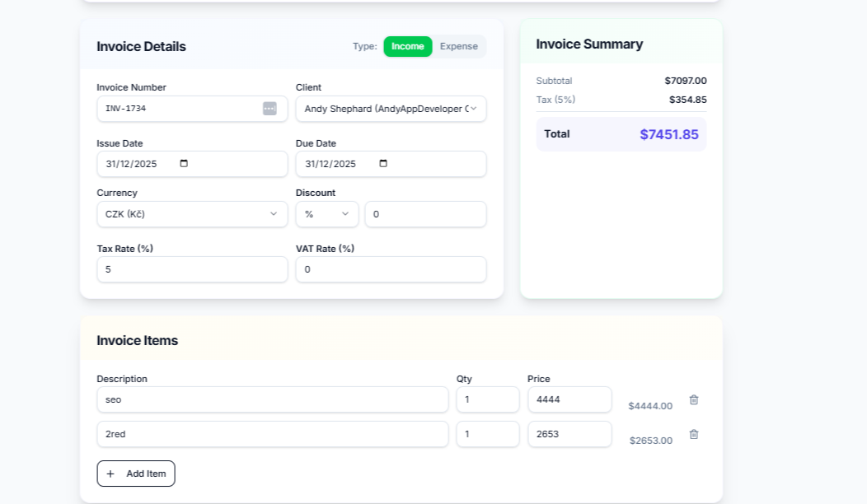Screen dimensions: 867x504
Task: Expand the Currency dropdown showing CZK
Action: coord(192,214)
